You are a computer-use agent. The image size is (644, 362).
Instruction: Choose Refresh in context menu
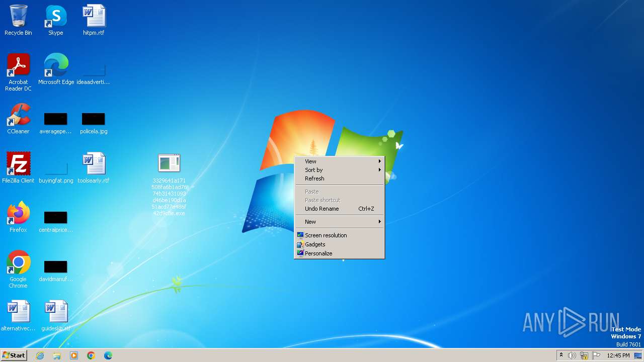tap(340, 178)
